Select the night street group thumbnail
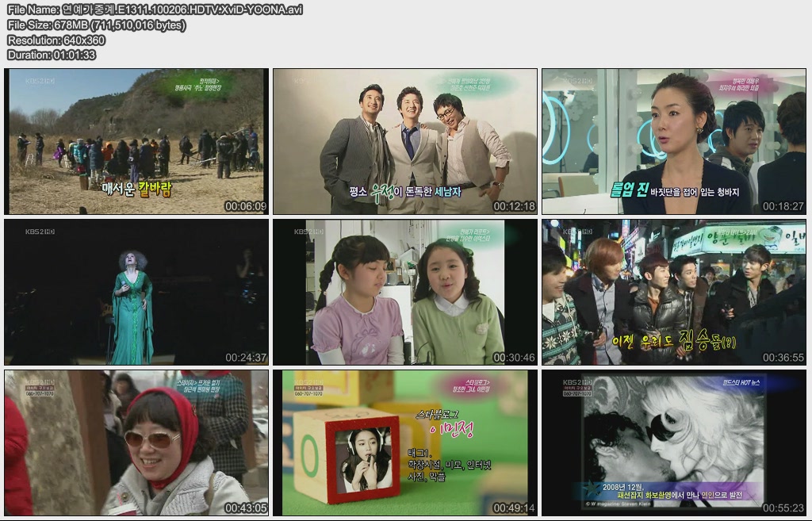The height and width of the screenshot is (521, 812). (x=673, y=292)
